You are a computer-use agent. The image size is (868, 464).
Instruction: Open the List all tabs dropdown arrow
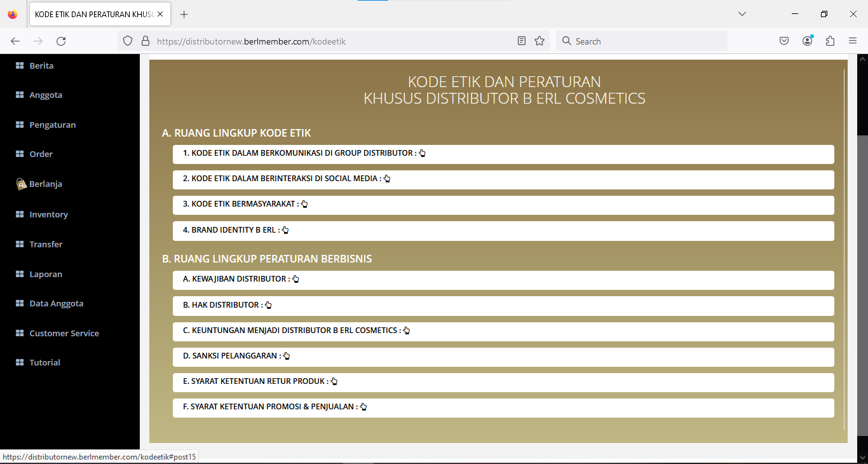(x=742, y=14)
